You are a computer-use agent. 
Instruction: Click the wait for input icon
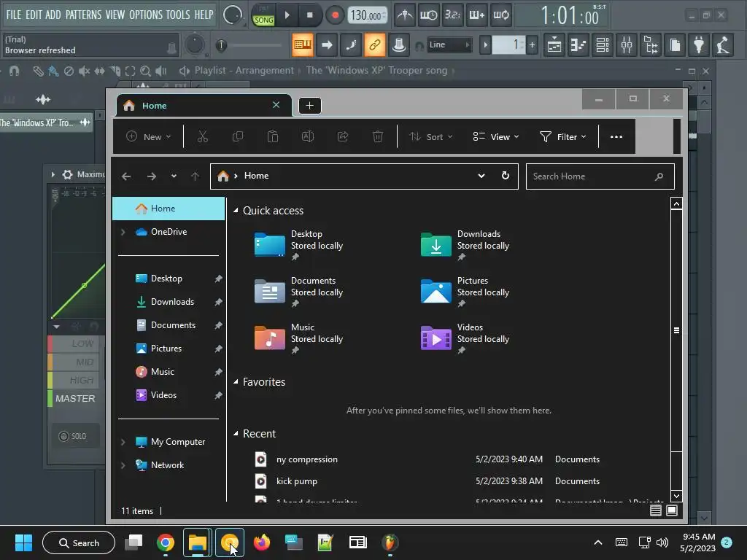[429, 15]
